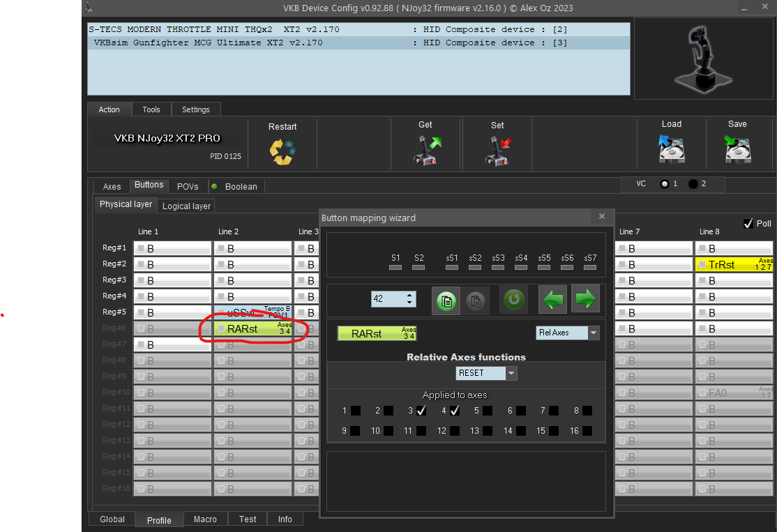Expand the RESET relative axes function dropdown

[x=511, y=374]
